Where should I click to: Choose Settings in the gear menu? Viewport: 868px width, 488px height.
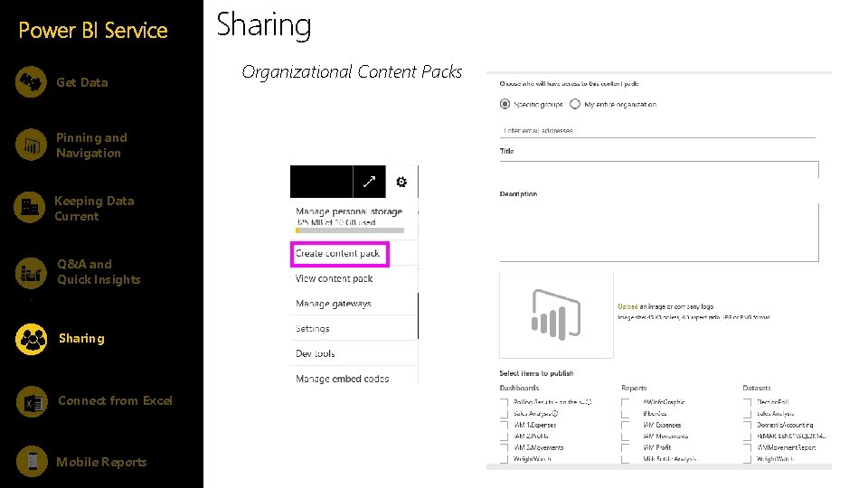pyautogui.click(x=312, y=328)
